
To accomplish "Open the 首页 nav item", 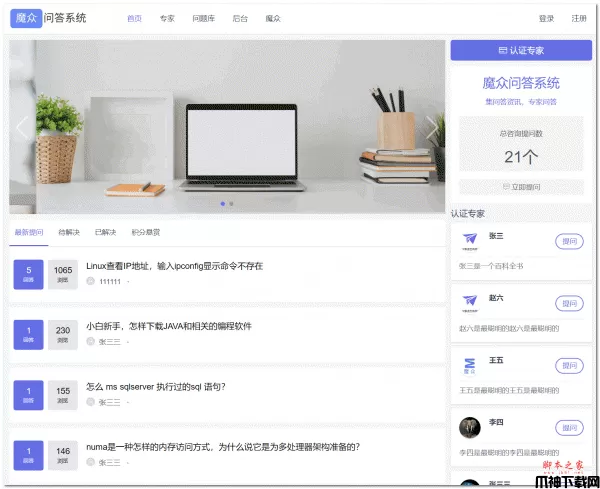I will click(x=134, y=18).
